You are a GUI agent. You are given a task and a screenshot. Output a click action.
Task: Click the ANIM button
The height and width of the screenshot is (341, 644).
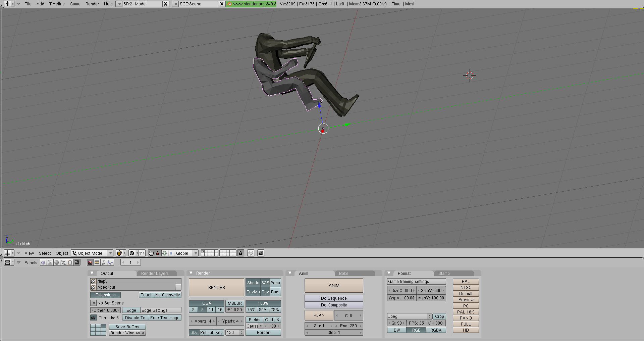pyautogui.click(x=334, y=286)
